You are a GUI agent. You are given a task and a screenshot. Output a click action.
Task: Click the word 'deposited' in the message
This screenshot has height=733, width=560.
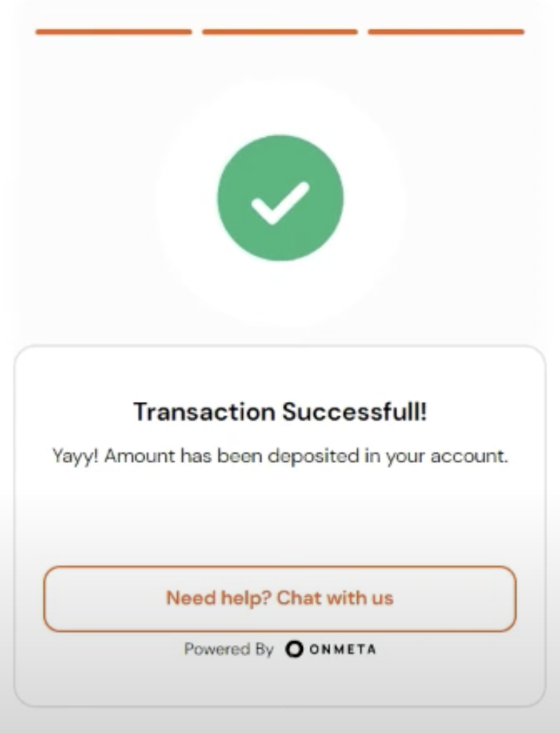(313, 457)
